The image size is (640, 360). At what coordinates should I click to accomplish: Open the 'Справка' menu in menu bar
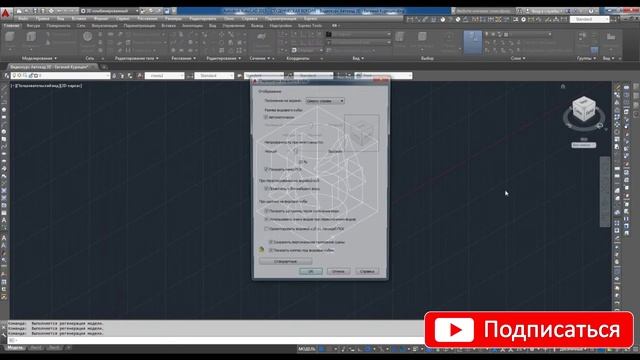(249, 19)
